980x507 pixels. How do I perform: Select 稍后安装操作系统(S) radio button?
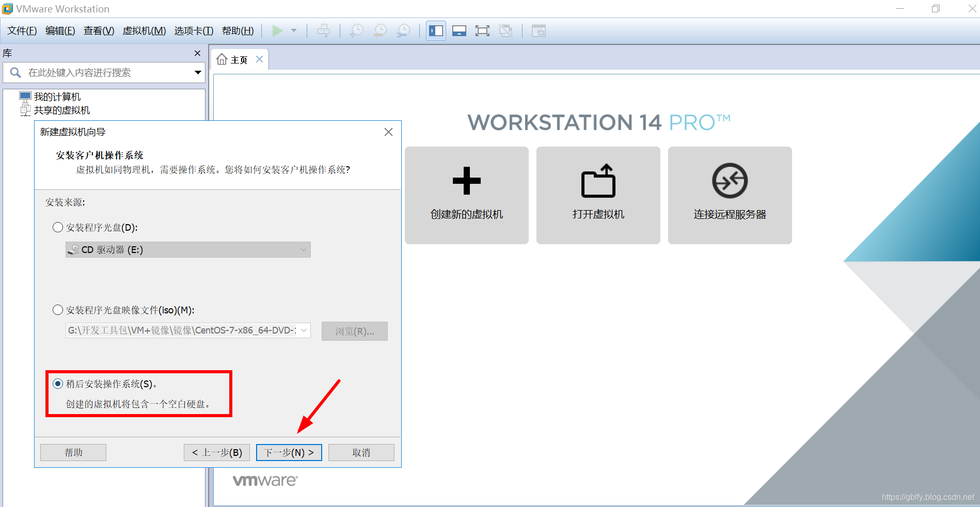coord(58,384)
